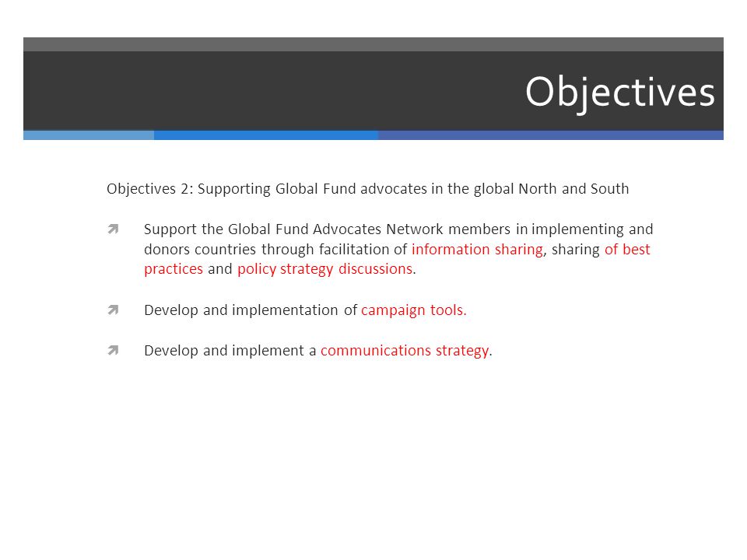Click the red 'campaign tools.' text
This screenshot has width=747, height=560.
coord(413,310)
